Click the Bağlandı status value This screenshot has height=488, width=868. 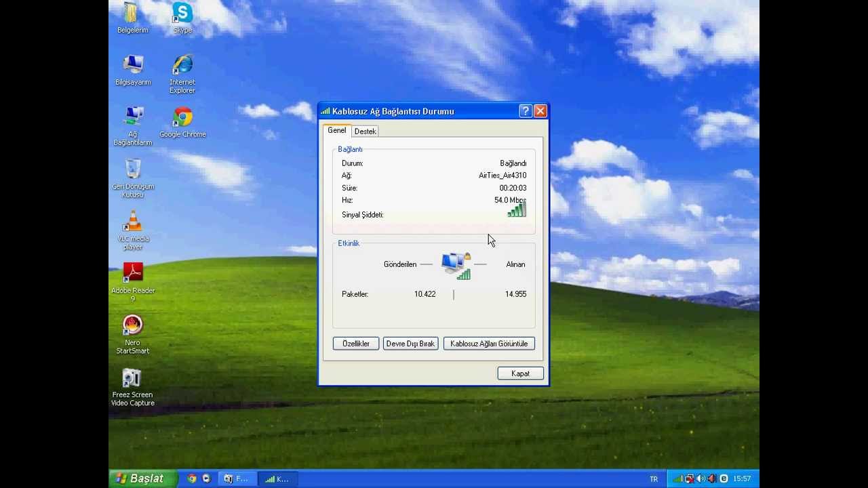pyautogui.click(x=513, y=163)
